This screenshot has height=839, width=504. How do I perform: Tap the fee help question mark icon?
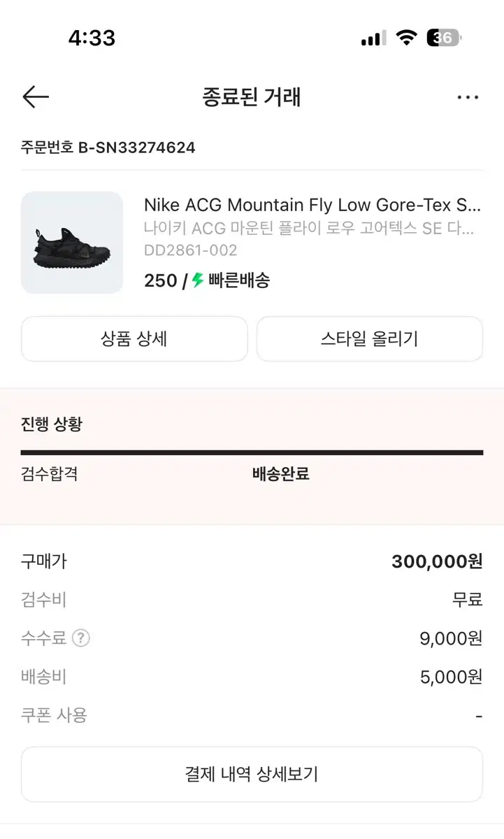coord(81,638)
